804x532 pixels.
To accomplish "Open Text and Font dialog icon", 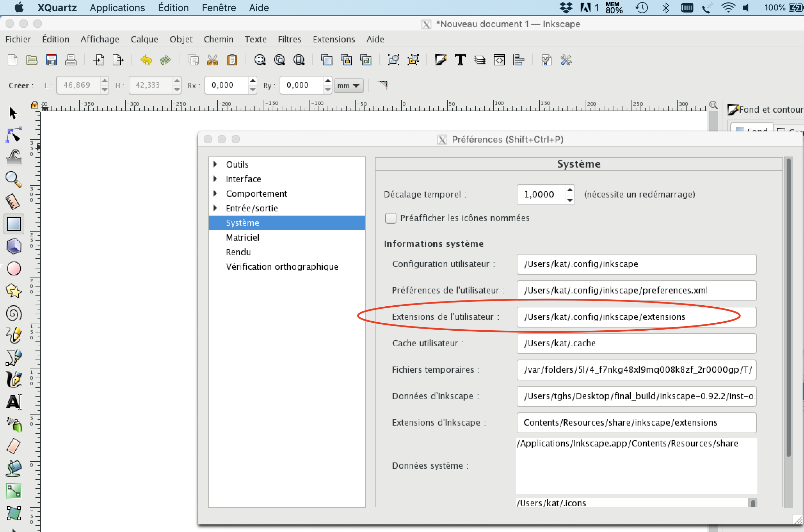I will point(460,60).
